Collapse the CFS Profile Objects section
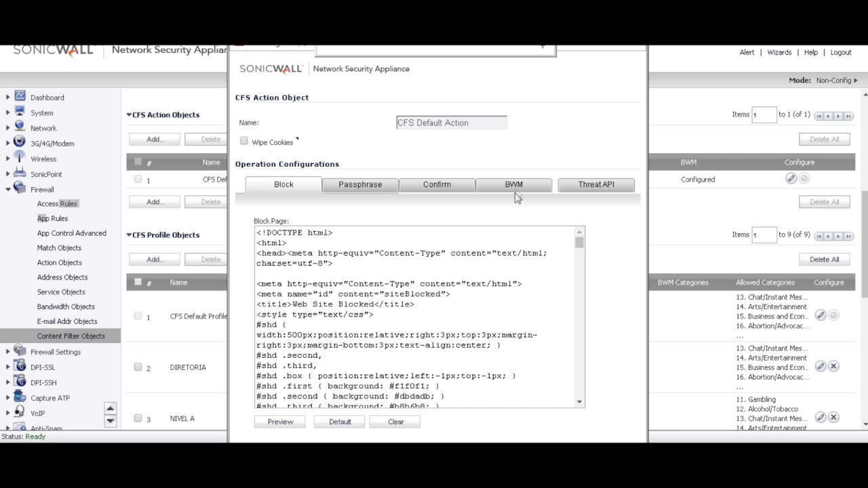 [129, 235]
